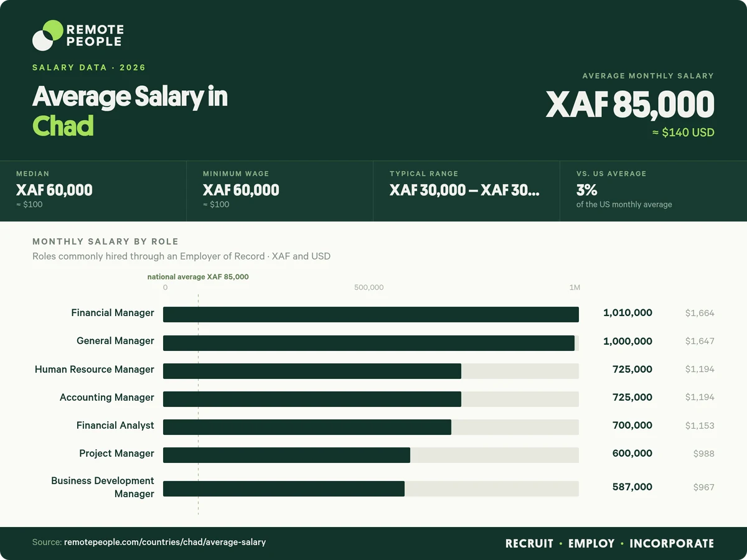Click the '0' axis tick label
Viewport: 747px width, 560px height.
click(x=165, y=287)
